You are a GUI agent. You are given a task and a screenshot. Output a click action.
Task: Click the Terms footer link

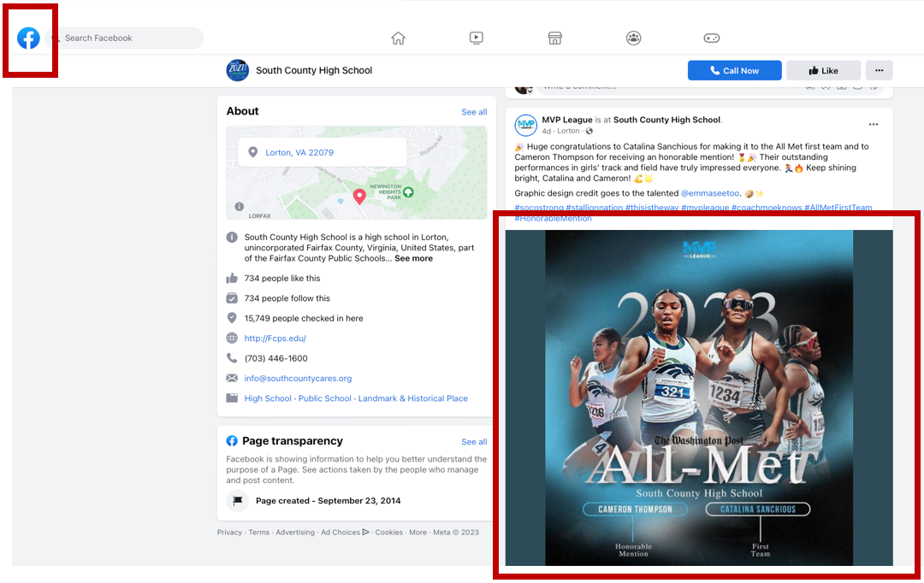(258, 533)
